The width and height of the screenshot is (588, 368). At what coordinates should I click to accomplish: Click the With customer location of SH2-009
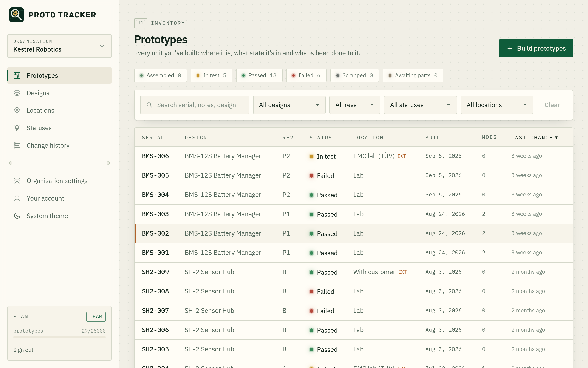point(374,272)
